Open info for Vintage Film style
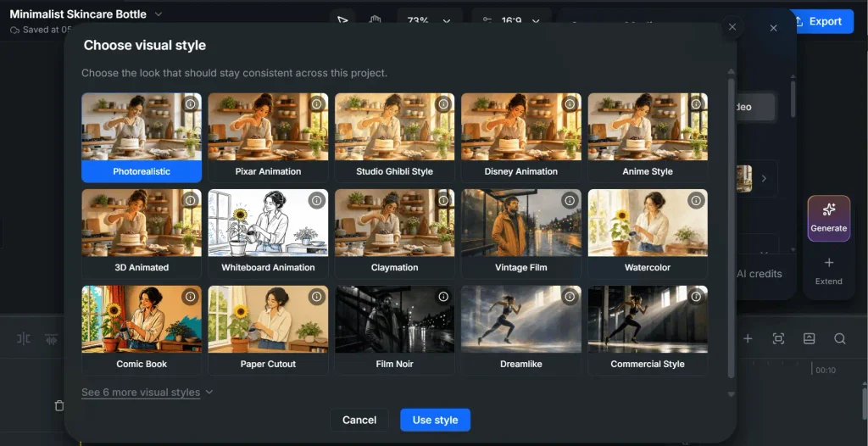The image size is (868, 446). (570, 201)
